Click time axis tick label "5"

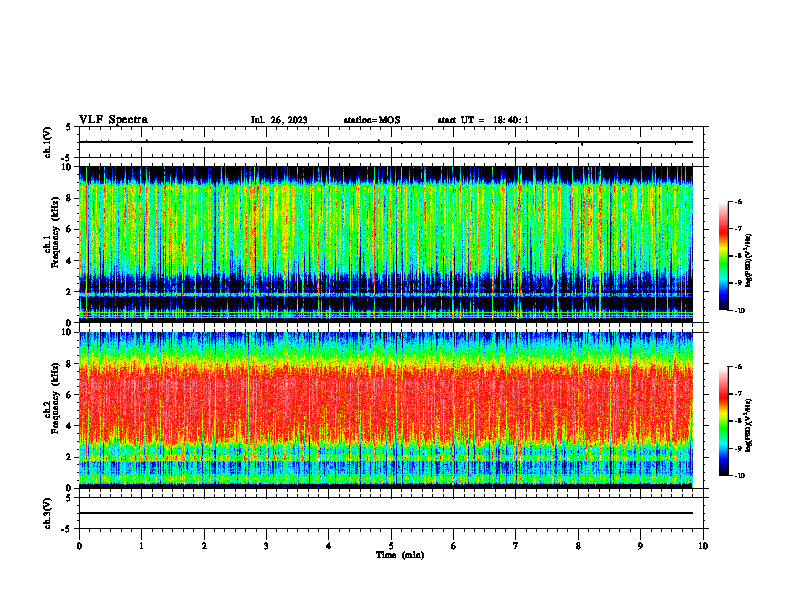tap(391, 546)
